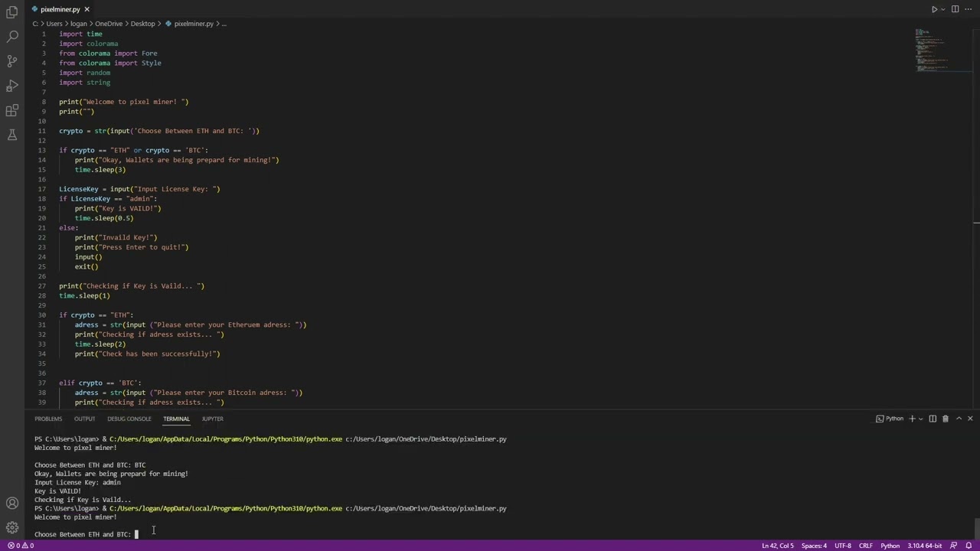Viewport: 980px width, 551px height.
Task: Open the Run and Debug view
Action: point(12,86)
